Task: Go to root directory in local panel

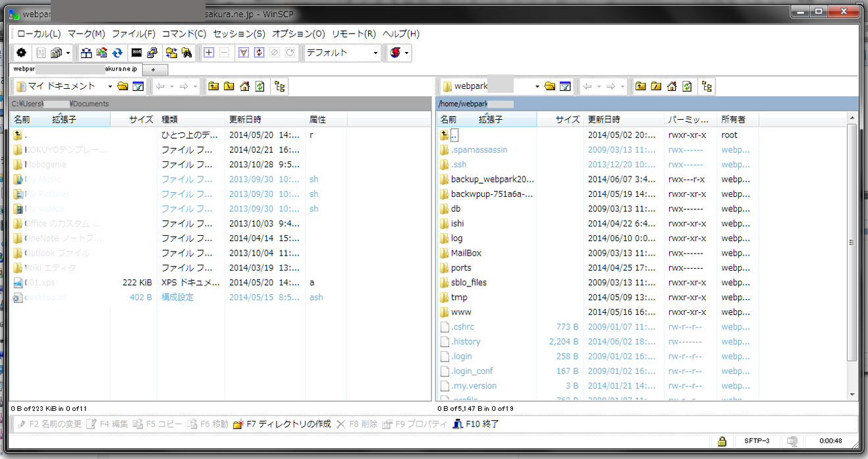Action: tap(229, 86)
